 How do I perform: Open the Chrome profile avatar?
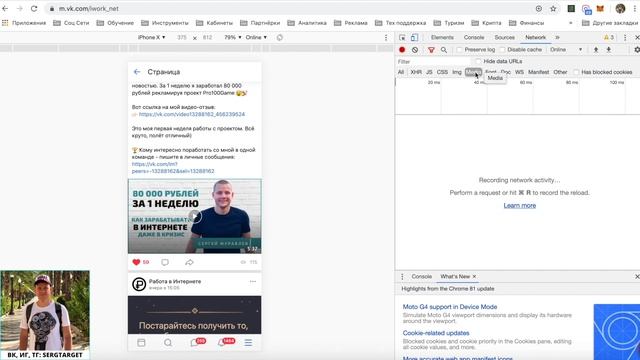(x=620, y=9)
